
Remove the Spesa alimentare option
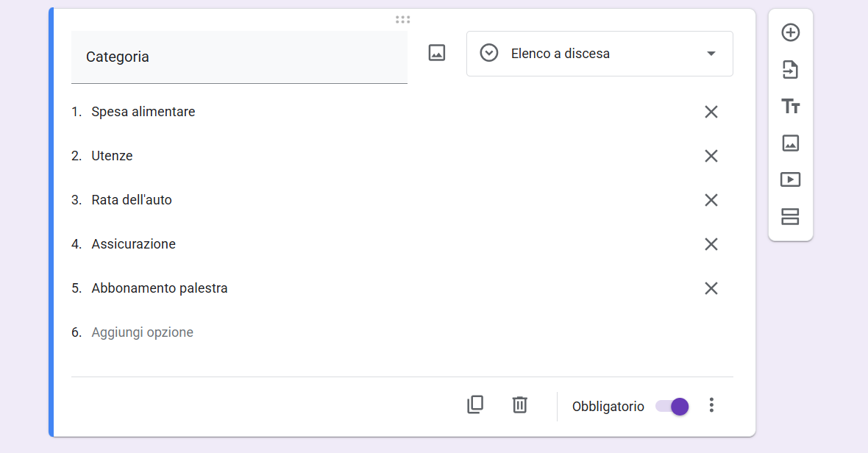click(711, 111)
